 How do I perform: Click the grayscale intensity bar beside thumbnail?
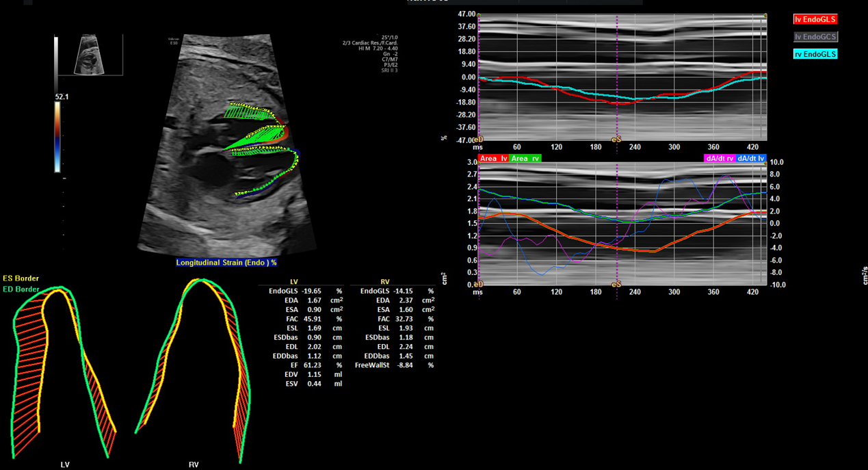[57, 64]
